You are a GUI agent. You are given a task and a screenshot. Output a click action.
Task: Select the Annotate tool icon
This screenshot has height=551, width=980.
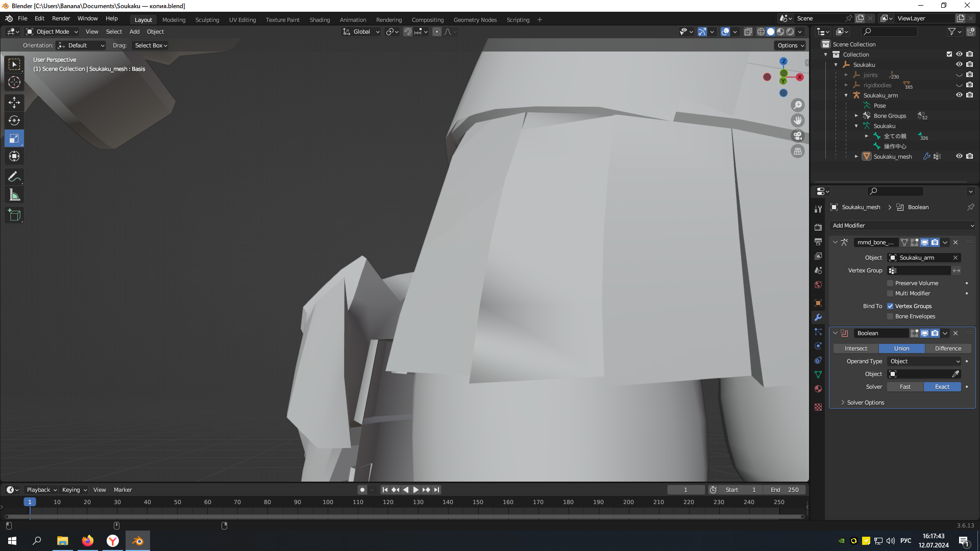click(15, 177)
